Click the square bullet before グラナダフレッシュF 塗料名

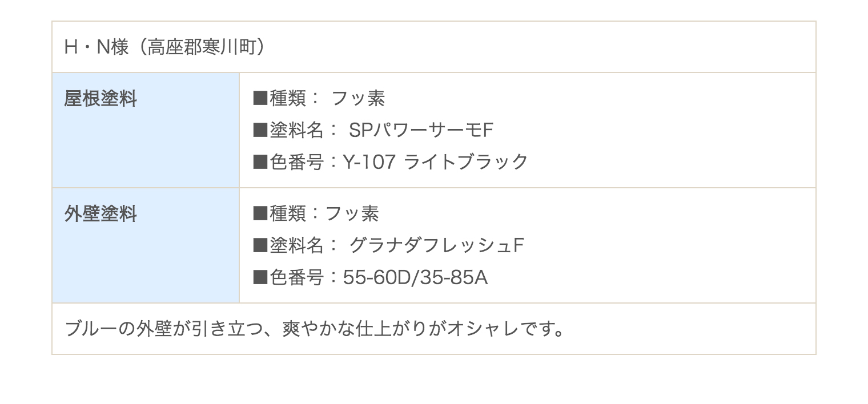pyautogui.click(x=260, y=247)
